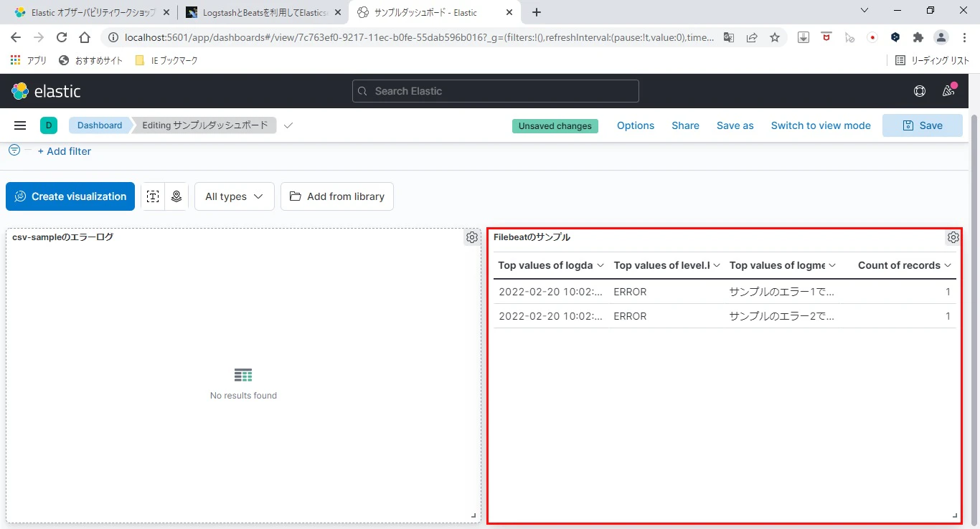Expand the breadcrumb chevron next to dashboard title
Image resolution: width=980 pixels, height=529 pixels.
point(288,125)
